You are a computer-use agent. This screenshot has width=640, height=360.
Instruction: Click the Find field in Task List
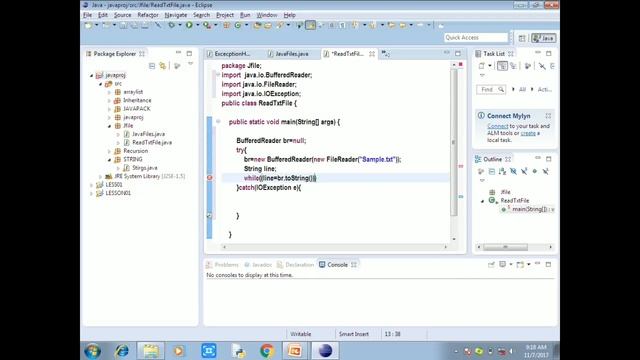(491, 89)
